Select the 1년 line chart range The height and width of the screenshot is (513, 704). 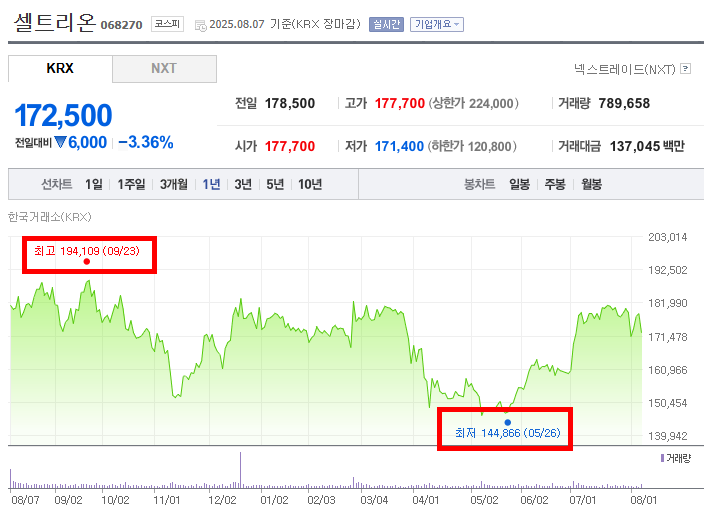coord(211,184)
